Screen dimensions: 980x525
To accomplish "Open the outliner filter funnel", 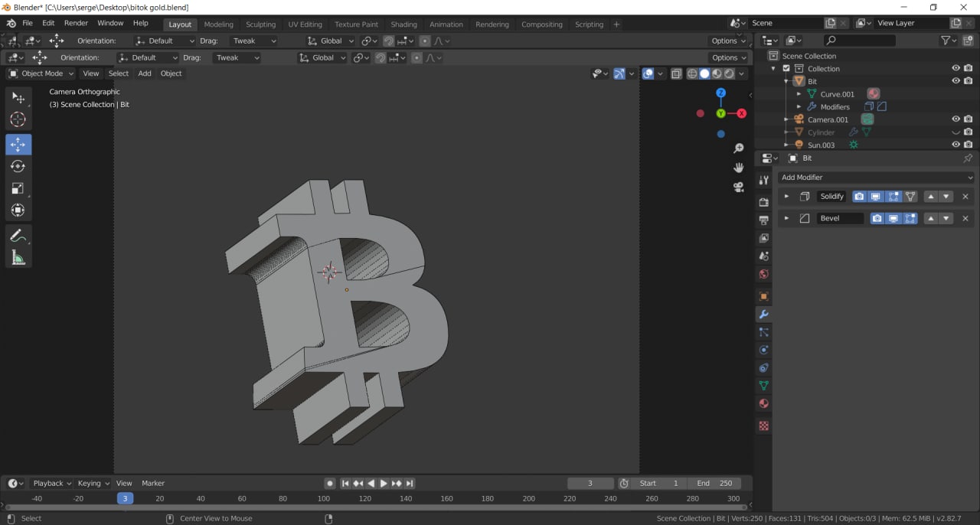I will (x=949, y=41).
